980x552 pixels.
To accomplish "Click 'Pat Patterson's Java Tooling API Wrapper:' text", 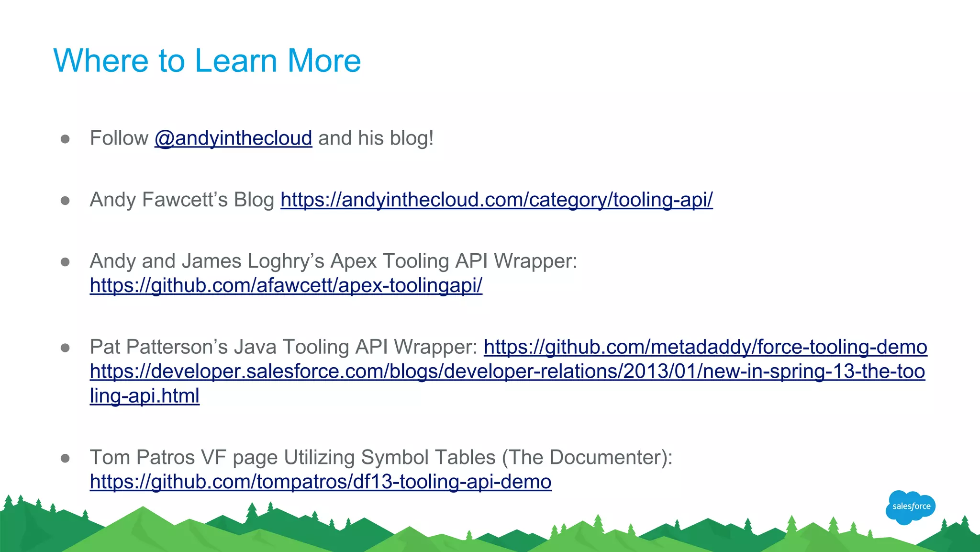I will tap(283, 347).
